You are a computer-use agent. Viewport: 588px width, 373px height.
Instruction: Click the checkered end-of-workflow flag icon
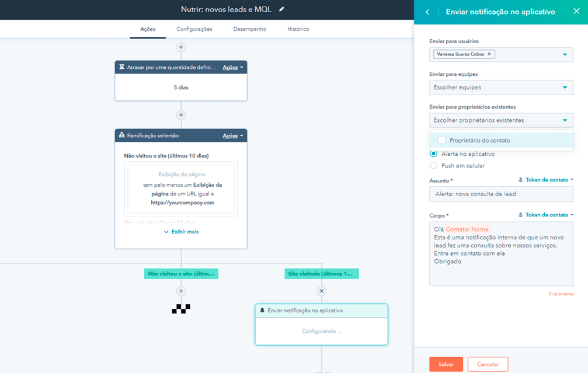tap(181, 309)
